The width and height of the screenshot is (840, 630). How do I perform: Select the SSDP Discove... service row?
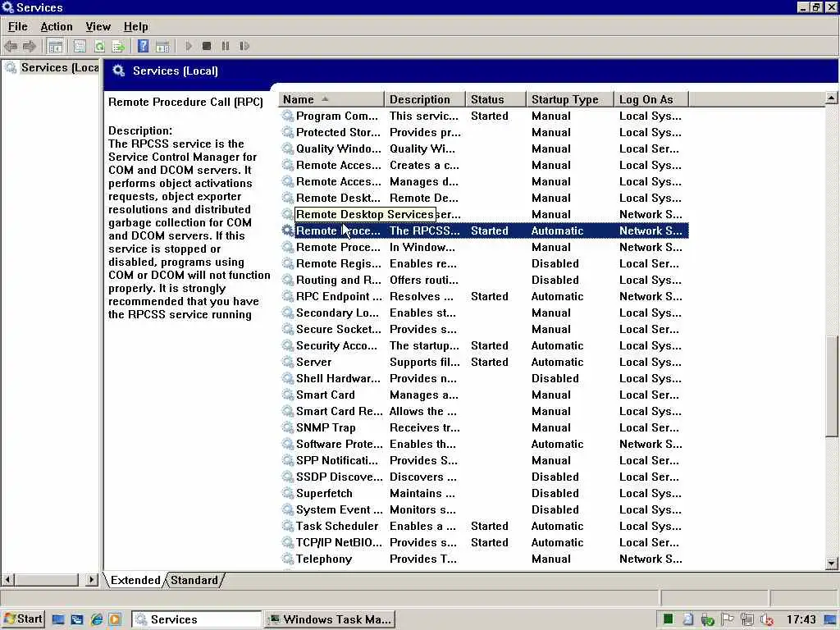coord(484,477)
